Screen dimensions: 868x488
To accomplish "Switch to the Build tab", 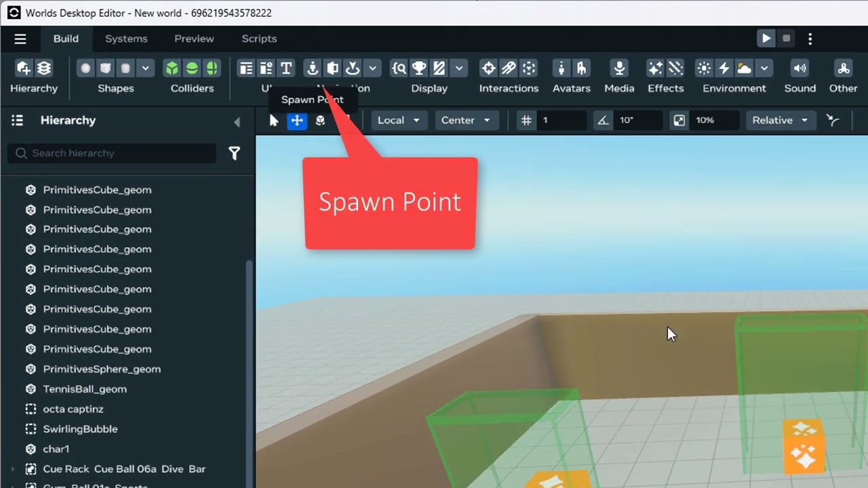I will click(66, 39).
